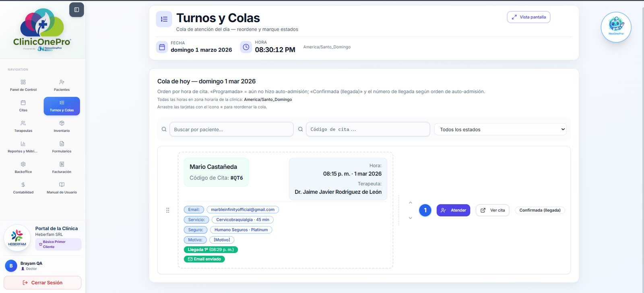Click the Mario Castañeda patient name
Viewport: 644px width, 293px height.
213,167
